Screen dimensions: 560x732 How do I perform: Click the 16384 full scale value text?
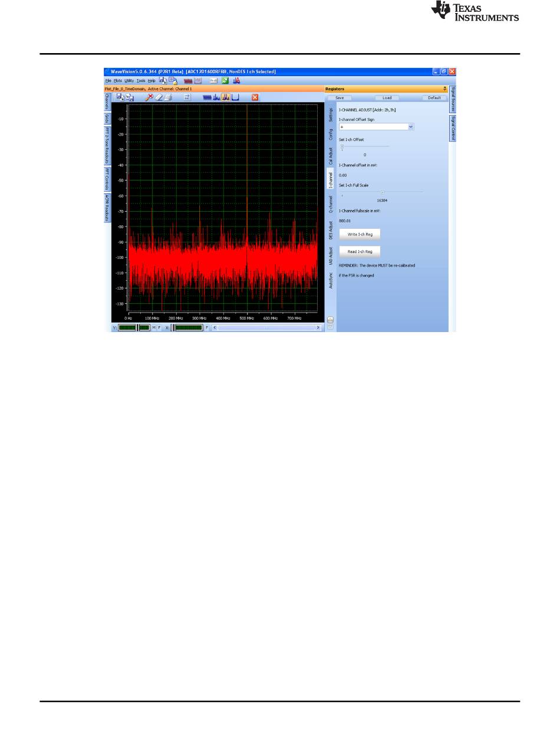pyautogui.click(x=382, y=200)
